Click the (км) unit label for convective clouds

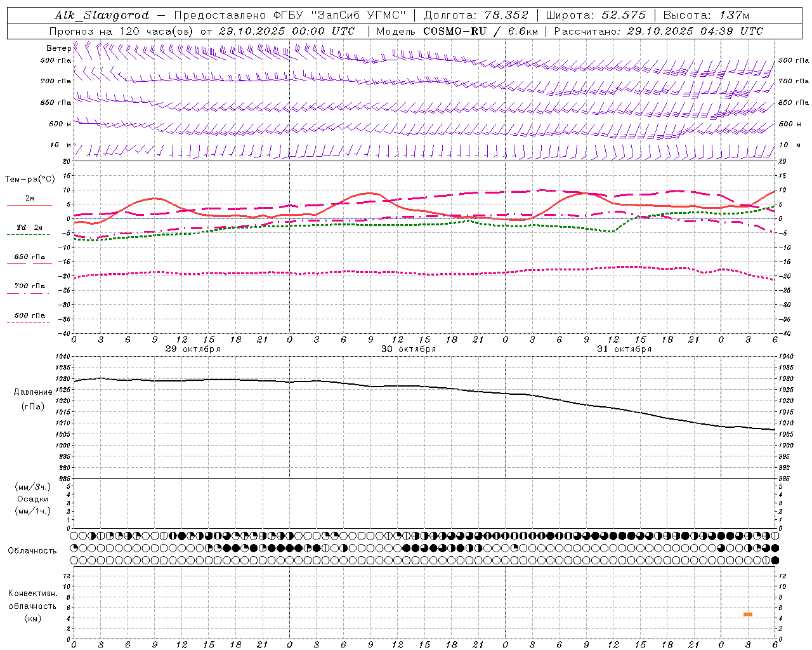(x=33, y=618)
